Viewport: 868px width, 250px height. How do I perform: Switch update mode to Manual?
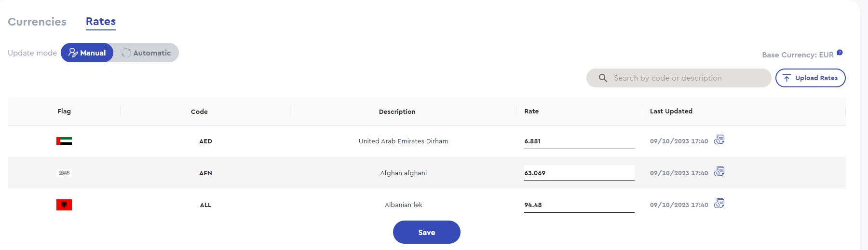(x=87, y=53)
